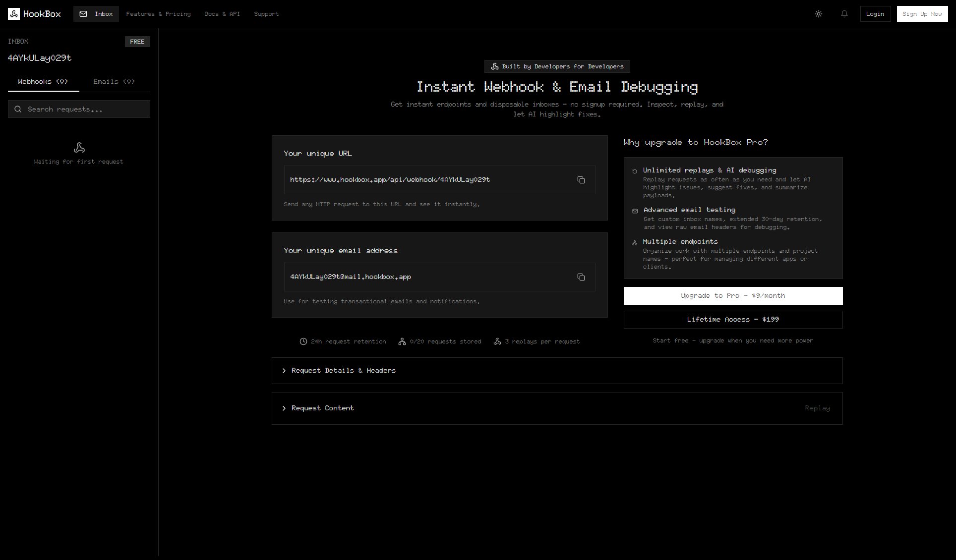This screenshot has width=956, height=560.
Task: Open the Inbox nav item
Action: (x=96, y=14)
